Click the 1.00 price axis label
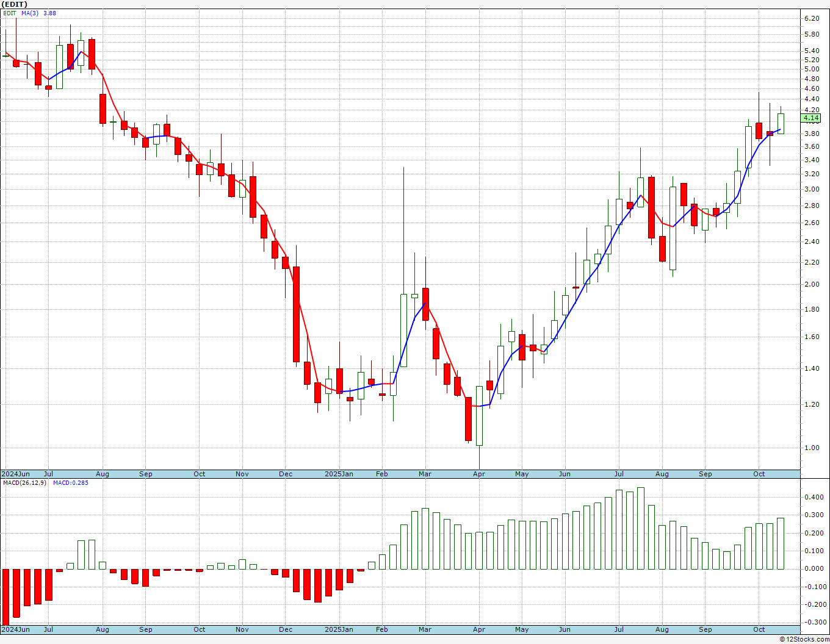The height and width of the screenshot is (644, 830). pos(811,448)
